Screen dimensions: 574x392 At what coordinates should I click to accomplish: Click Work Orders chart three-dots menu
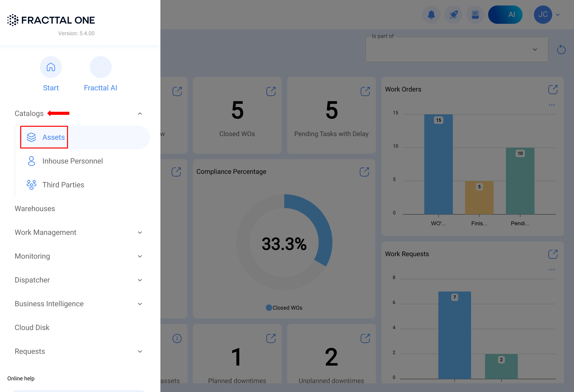pos(552,105)
